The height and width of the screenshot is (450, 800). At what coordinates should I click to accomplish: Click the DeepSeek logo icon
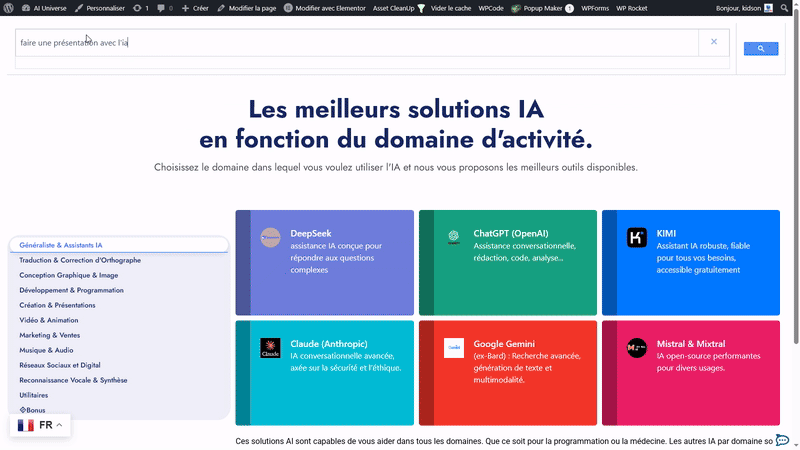270,237
